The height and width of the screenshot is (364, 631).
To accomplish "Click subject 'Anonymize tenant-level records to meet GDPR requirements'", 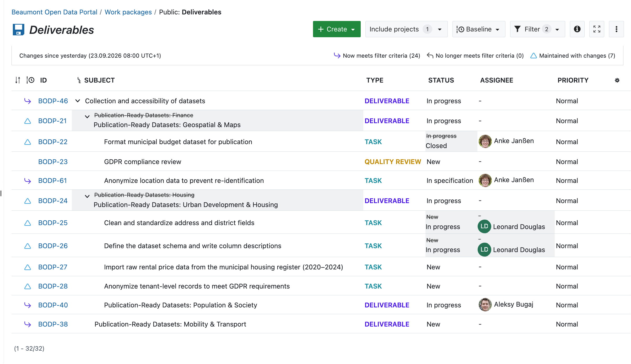I will pos(197,286).
